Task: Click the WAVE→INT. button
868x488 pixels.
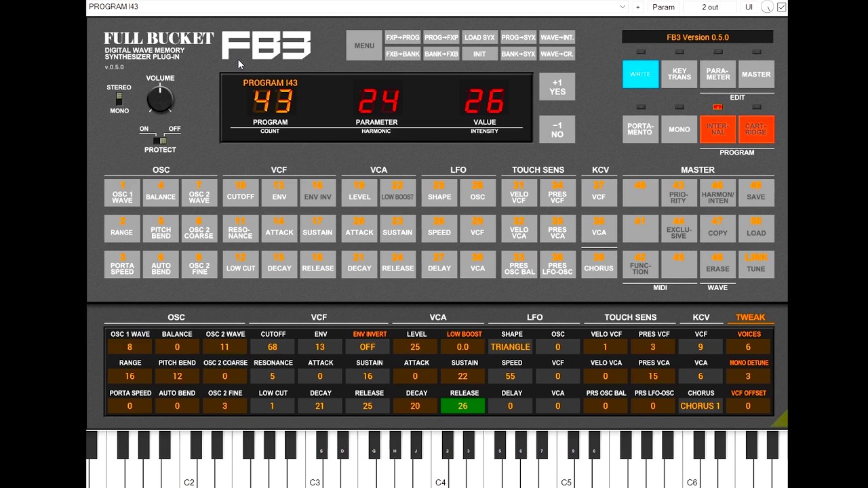Action: 557,37
